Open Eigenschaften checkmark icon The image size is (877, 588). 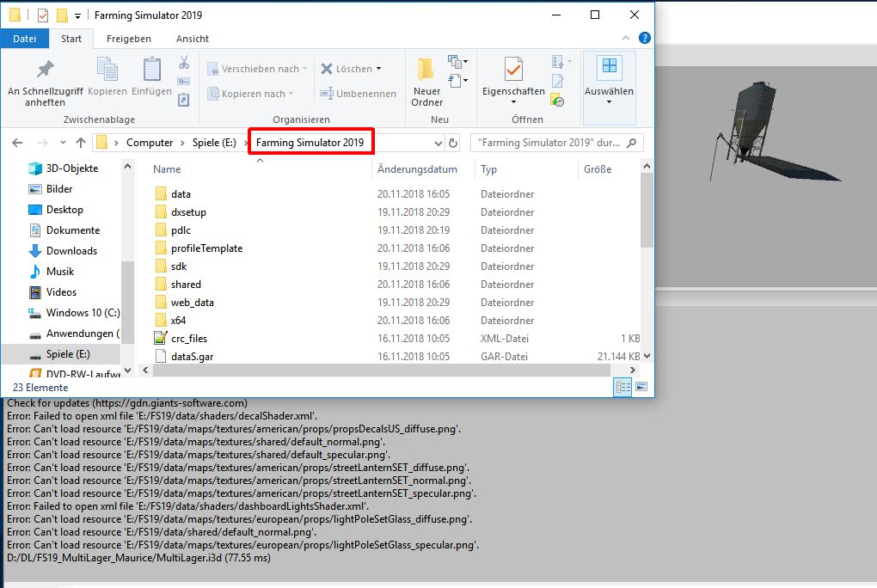[x=513, y=70]
